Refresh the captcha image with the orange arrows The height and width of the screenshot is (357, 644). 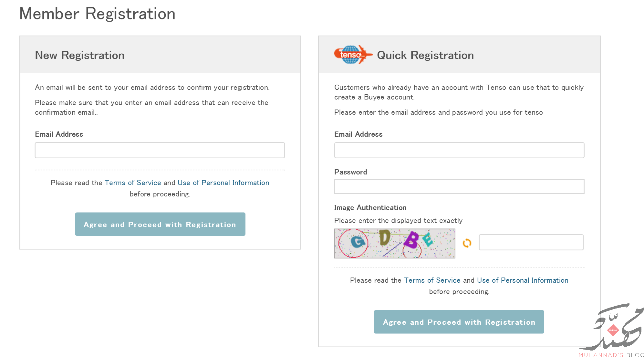467,243
